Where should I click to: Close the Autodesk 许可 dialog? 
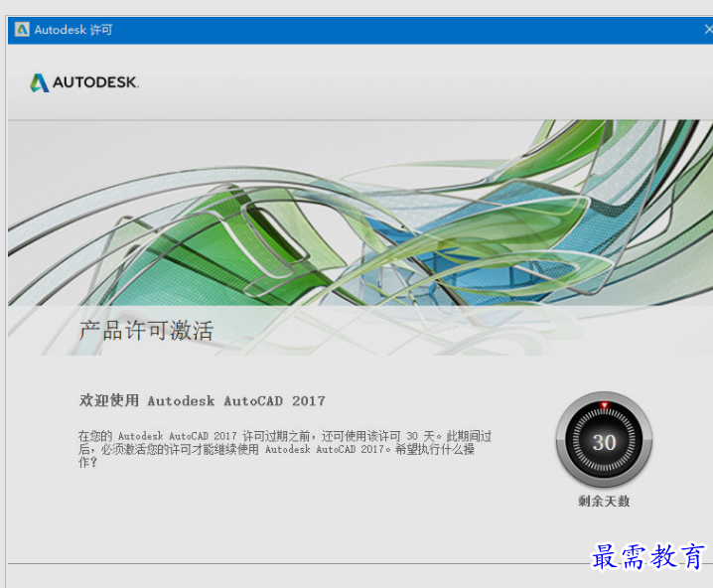(708, 30)
